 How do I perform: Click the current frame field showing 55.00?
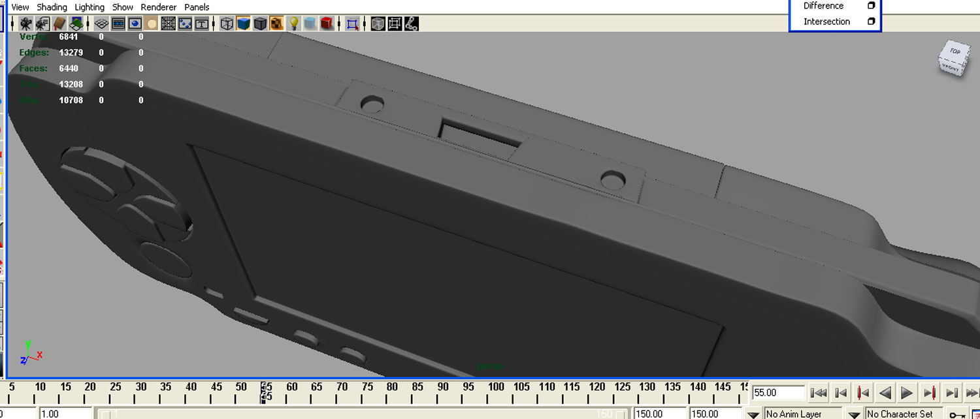click(778, 392)
